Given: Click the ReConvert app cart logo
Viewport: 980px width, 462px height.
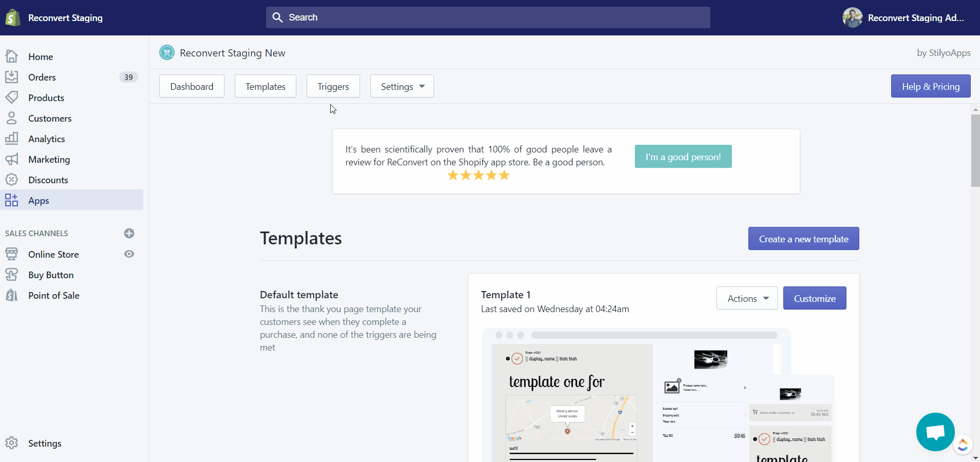Looking at the screenshot, I should pos(167,52).
